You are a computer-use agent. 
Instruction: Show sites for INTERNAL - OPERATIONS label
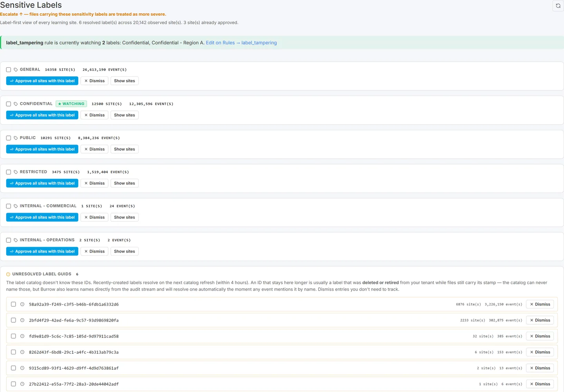(x=125, y=251)
